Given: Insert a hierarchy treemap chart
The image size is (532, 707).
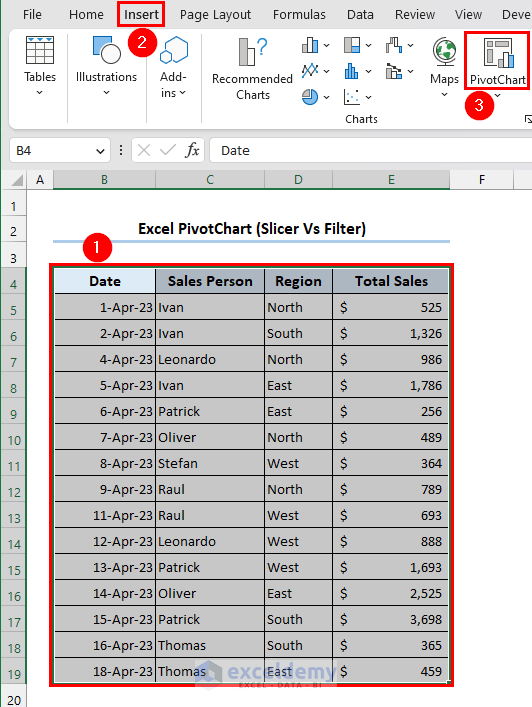Looking at the screenshot, I should [352, 45].
